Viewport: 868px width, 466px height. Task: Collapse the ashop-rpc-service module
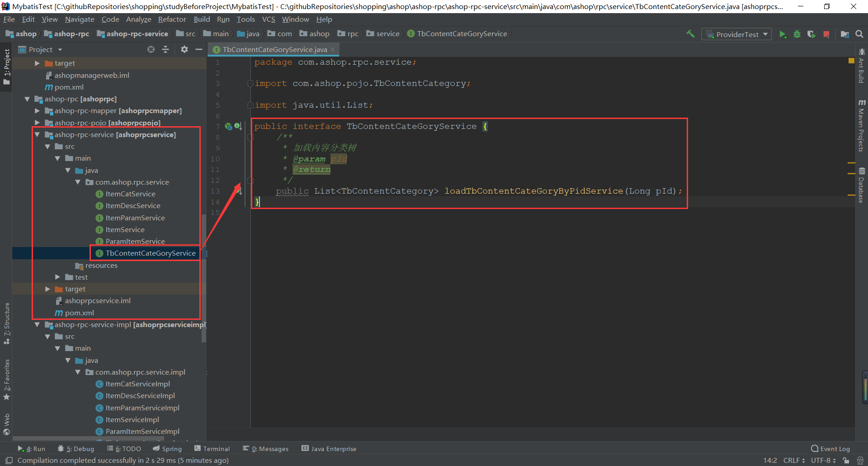[38, 135]
